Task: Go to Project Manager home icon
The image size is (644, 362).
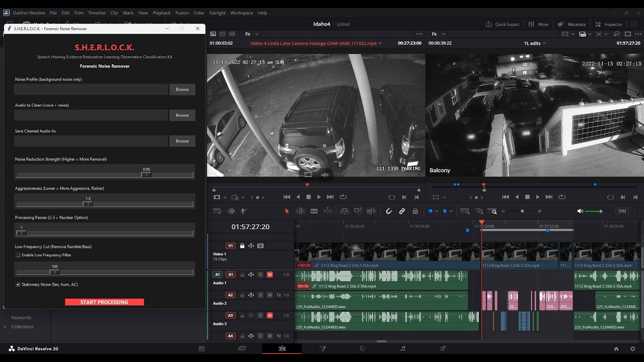Action: [x=616, y=348]
